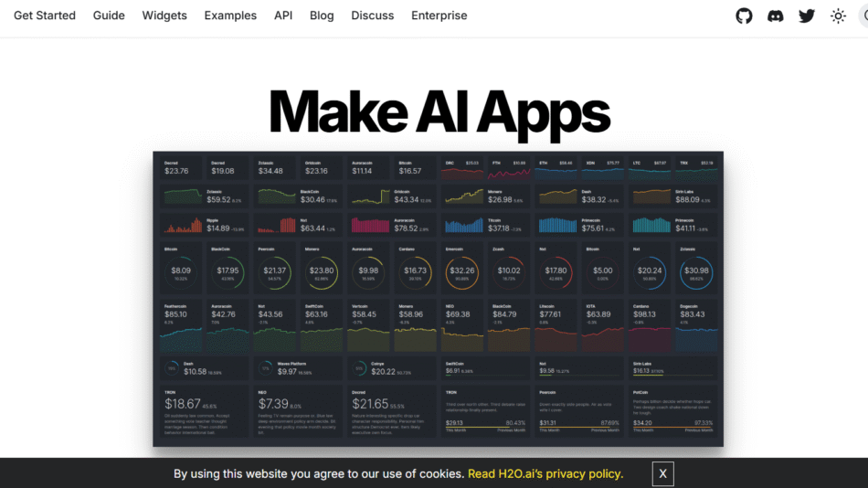Toggle the light/dark theme sun icon
This screenshot has width=868, height=488.
837,16
